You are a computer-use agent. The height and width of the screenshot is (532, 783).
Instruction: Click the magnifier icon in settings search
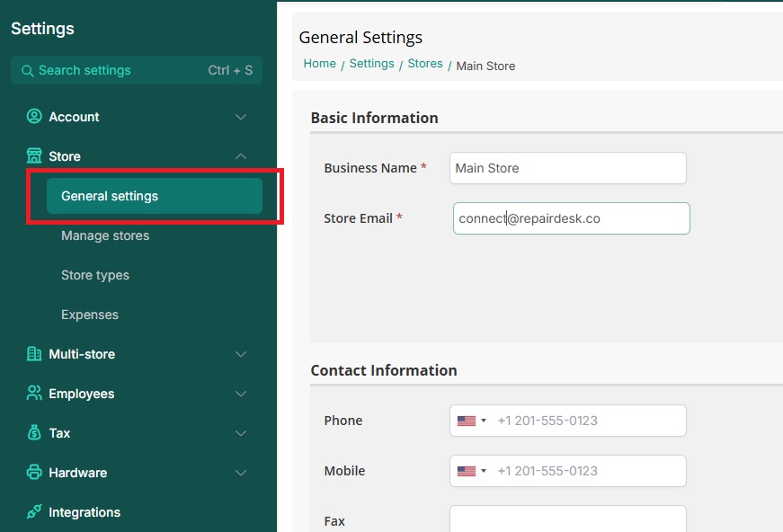point(27,70)
